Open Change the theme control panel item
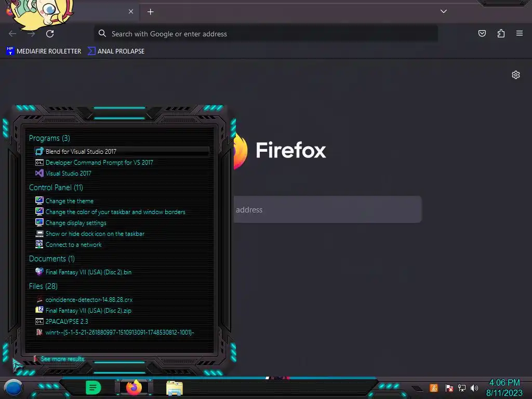Viewport: 532px width, 399px height. tap(70, 201)
